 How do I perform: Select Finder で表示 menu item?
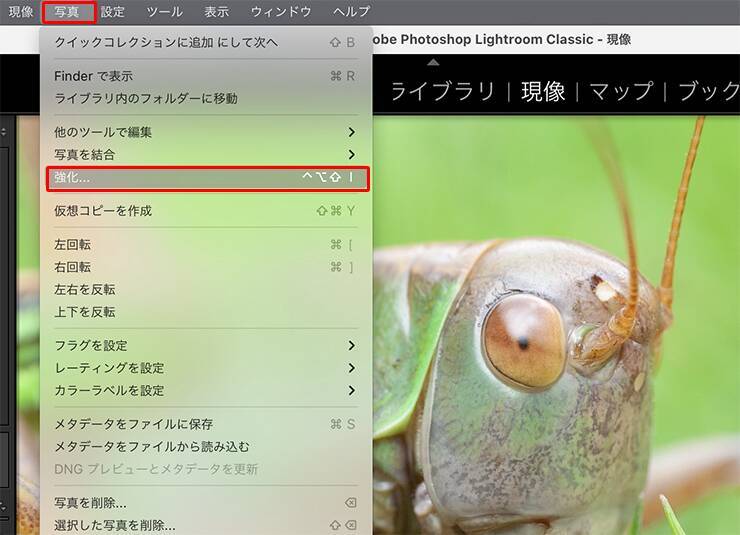206,76
